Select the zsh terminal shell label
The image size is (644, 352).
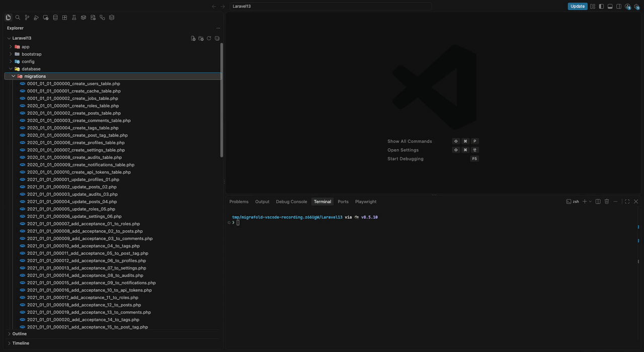(x=573, y=202)
